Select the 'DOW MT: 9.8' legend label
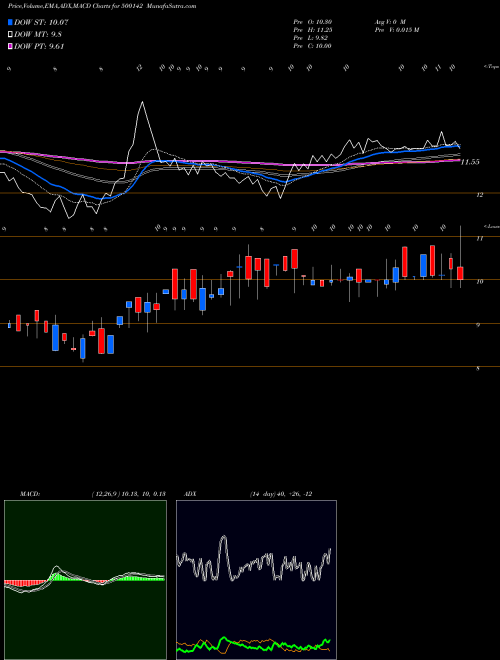 coord(38,35)
